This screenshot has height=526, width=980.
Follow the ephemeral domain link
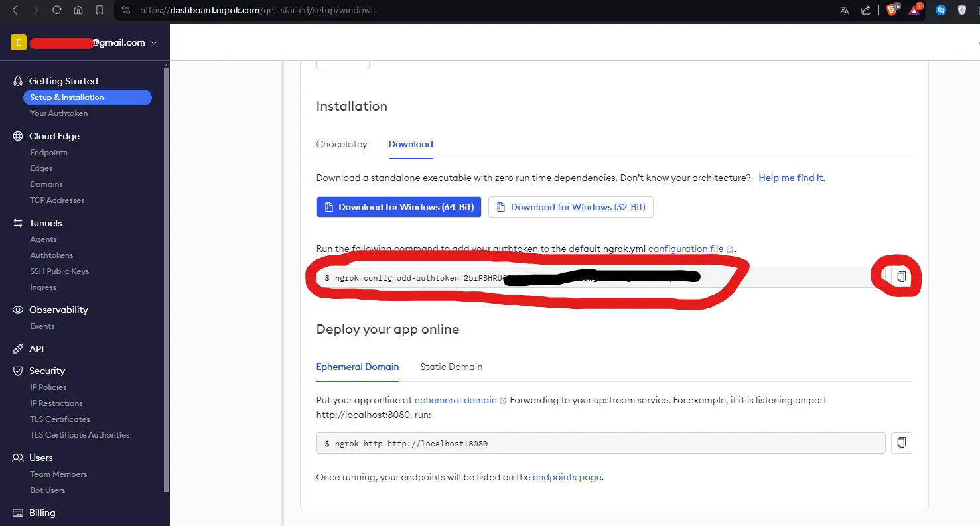point(460,400)
